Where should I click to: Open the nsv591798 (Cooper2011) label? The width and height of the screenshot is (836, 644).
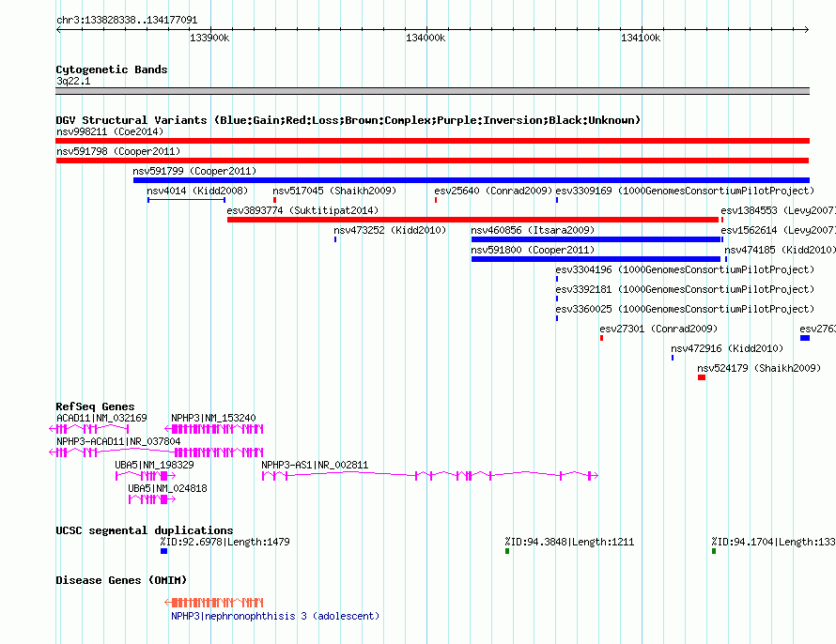pyautogui.click(x=118, y=151)
